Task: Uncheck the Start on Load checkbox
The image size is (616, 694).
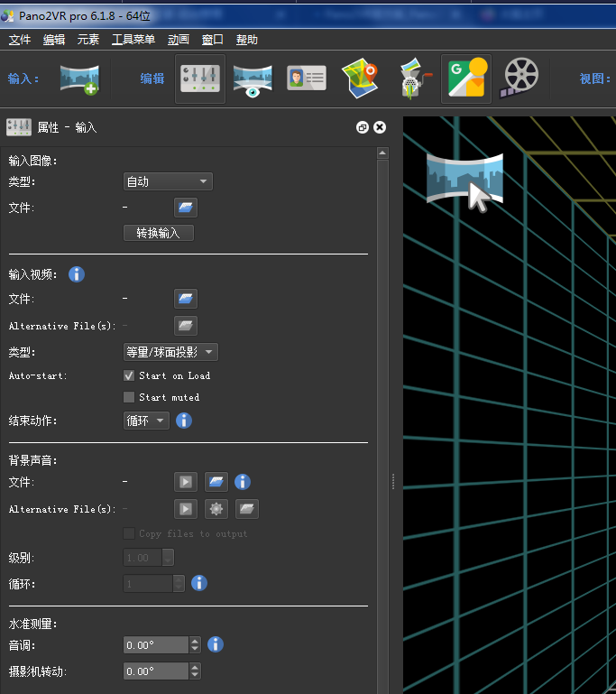Action: pyautogui.click(x=129, y=375)
